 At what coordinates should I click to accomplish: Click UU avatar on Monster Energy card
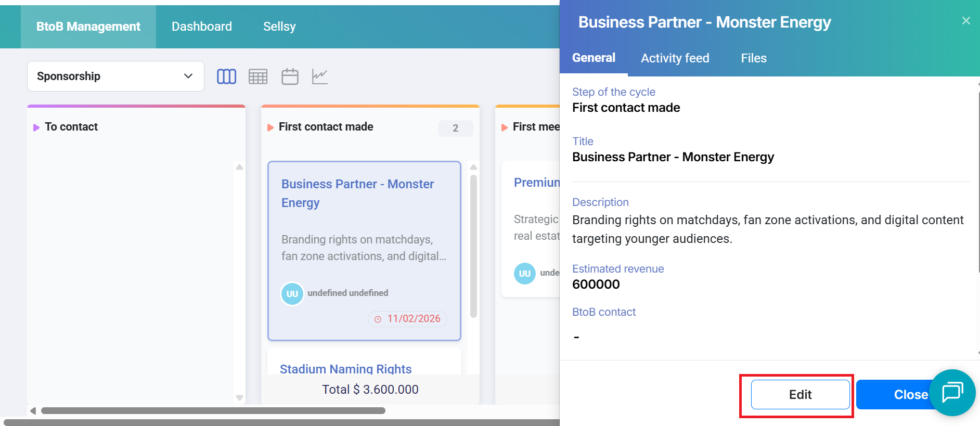point(292,293)
